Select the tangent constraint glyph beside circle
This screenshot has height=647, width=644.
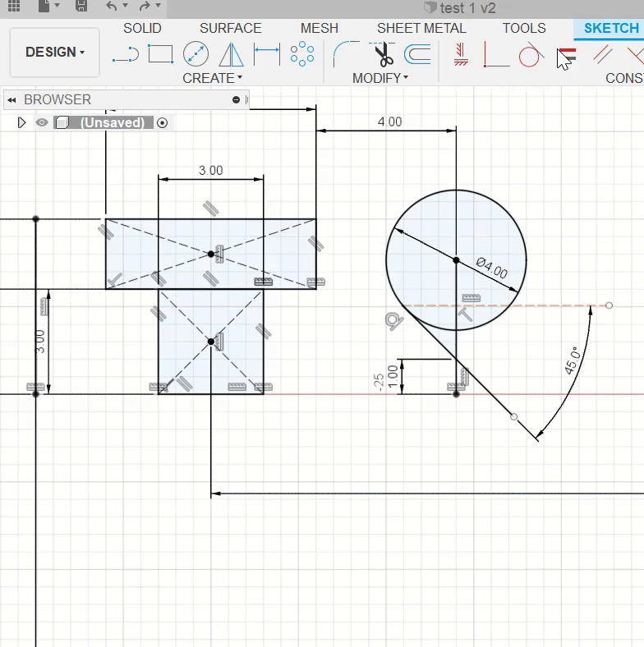click(393, 321)
